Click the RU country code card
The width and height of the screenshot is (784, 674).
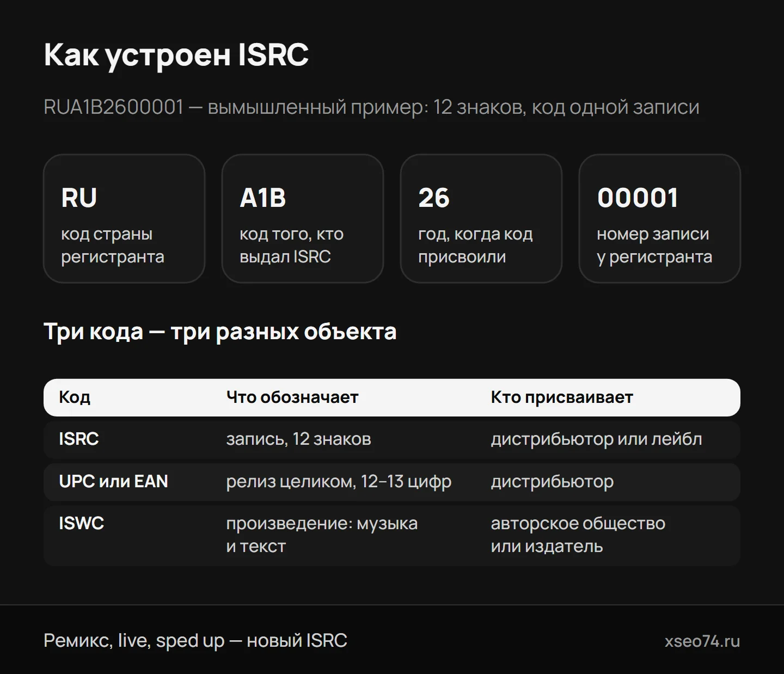[x=124, y=218]
